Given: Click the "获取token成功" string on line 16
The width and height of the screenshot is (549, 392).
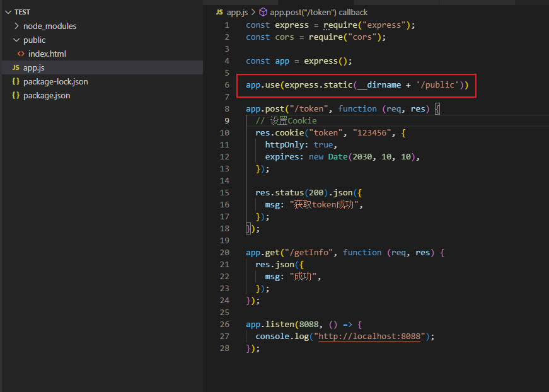Looking at the screenshot, I should [323, 204].
